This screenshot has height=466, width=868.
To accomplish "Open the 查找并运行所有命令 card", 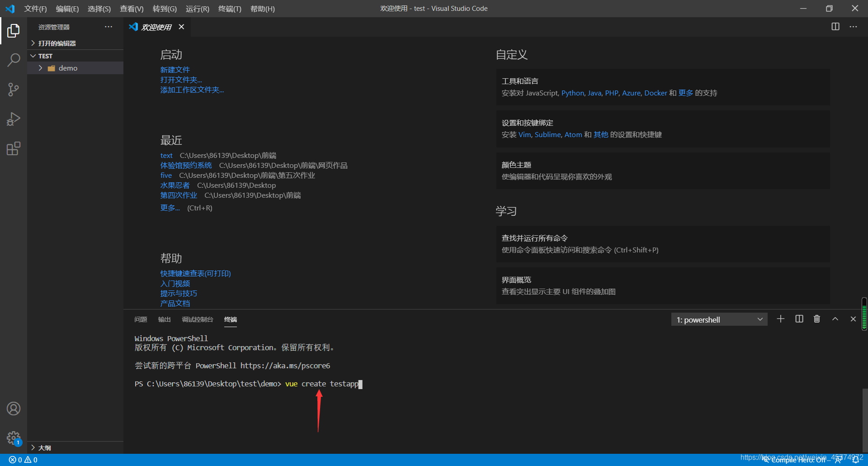I will tap(663, 244).
